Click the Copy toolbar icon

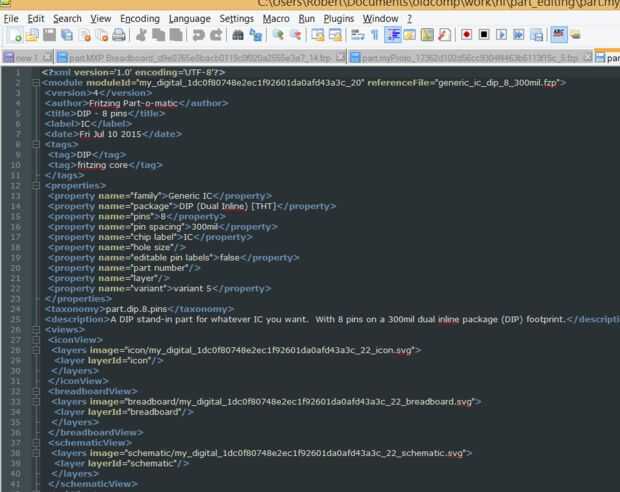[x=158, y=35]
